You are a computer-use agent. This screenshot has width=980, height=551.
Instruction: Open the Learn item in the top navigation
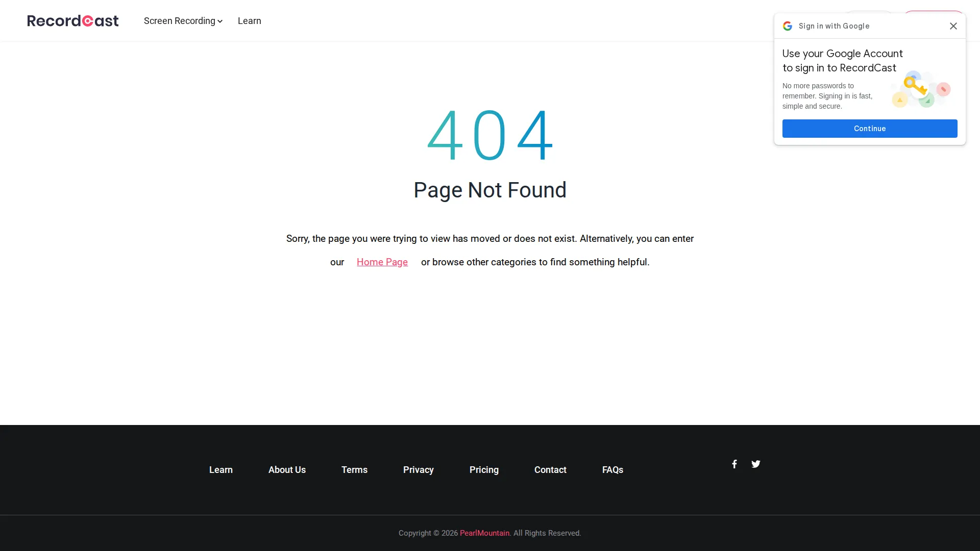coord(249,21)
